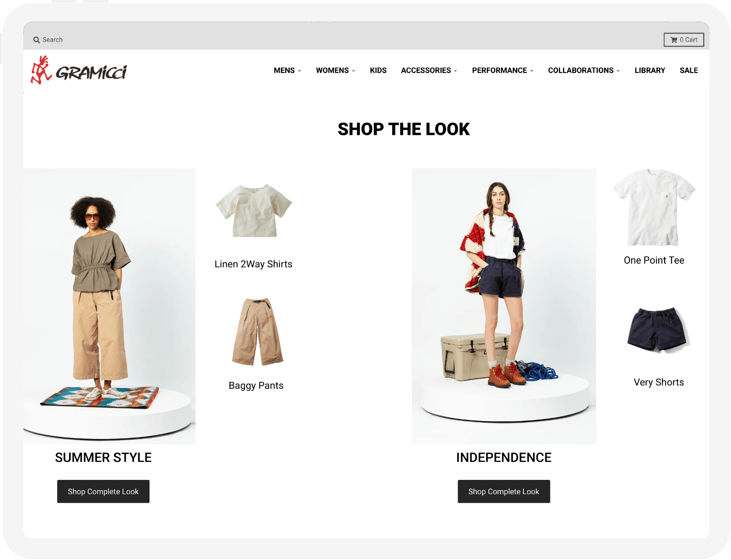Expand the WOMENS dropdown arrow
Viewport: 731px width, 560px height.
[x=353, y=71]
